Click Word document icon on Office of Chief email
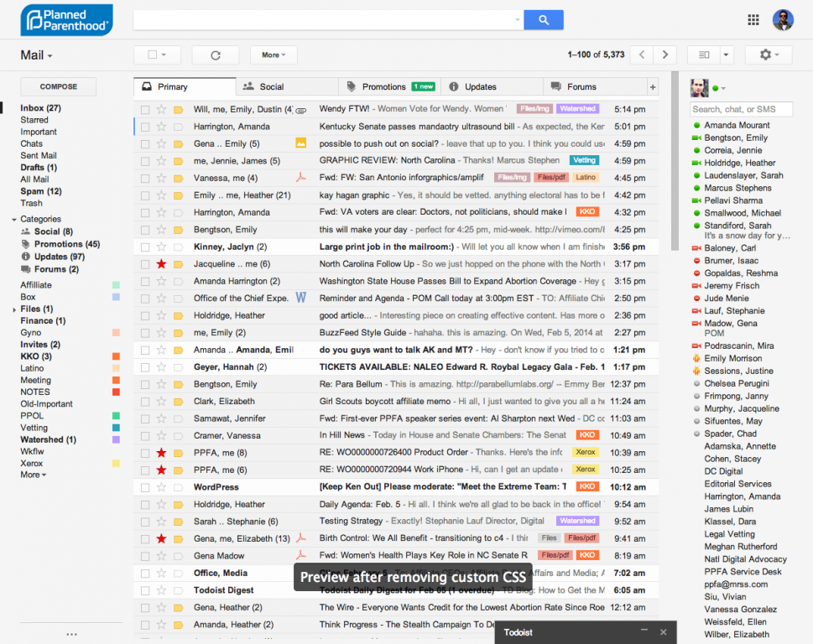This screenshot has width=813, height=644. pos(300,298)
